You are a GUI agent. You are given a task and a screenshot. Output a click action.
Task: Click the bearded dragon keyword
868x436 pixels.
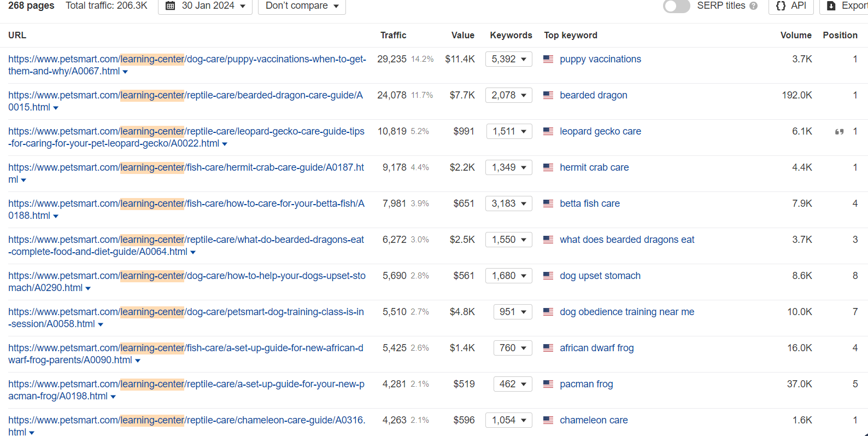pos(593,95)
